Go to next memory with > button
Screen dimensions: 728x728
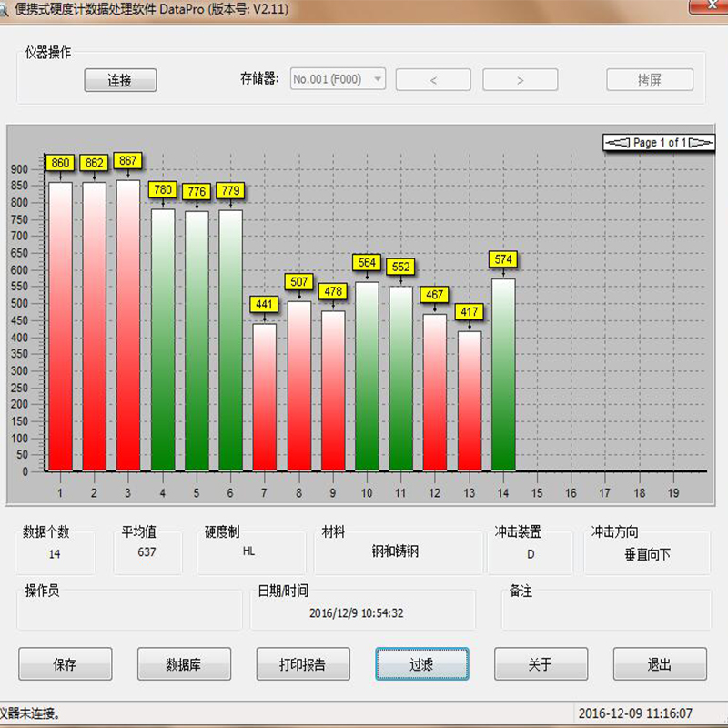pos(520,80)
